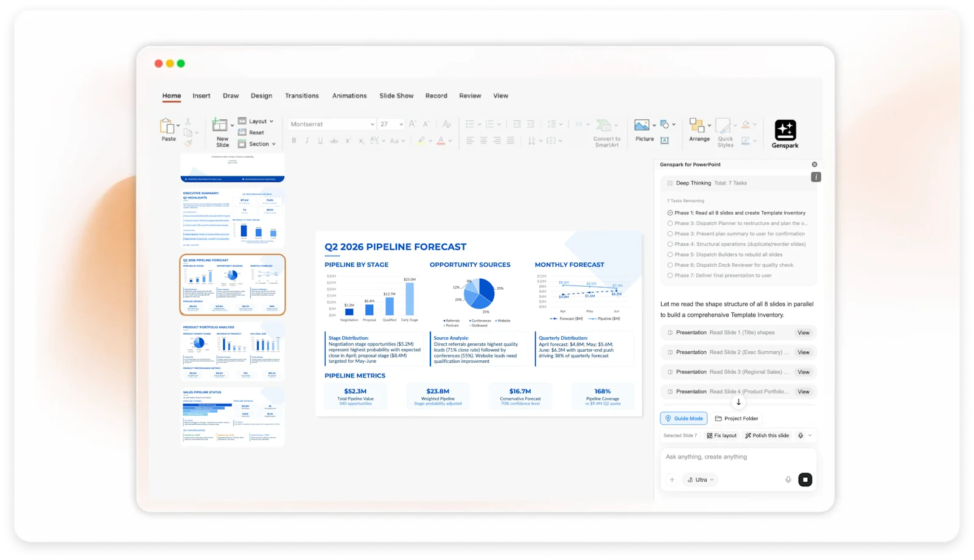Click the Paste clipboard icon

tap(167, 126)
